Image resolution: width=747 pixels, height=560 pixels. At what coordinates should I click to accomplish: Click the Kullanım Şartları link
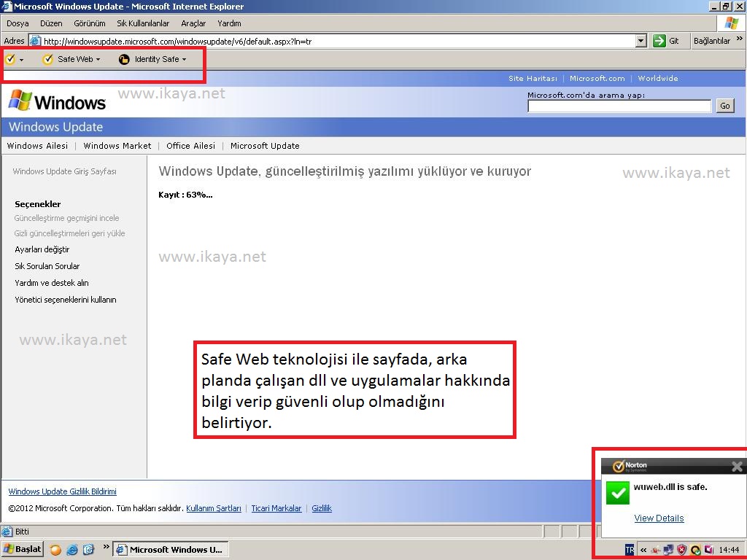point(214,508)
